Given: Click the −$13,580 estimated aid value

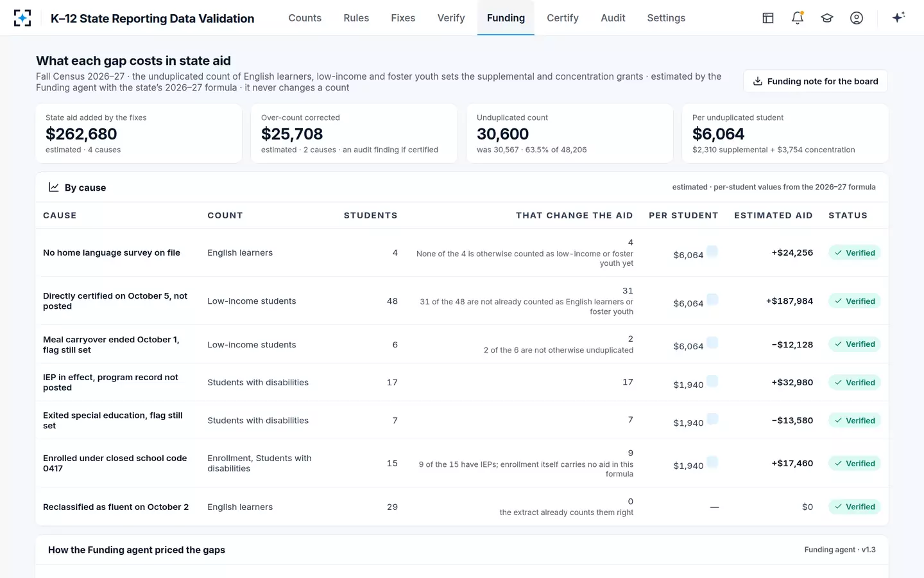Looking at the screenshot, I should tap(792, 420).
